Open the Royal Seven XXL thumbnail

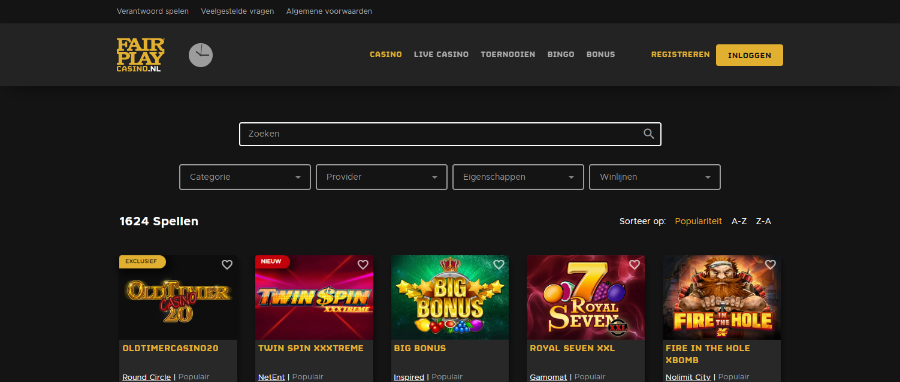pos(586,298)
